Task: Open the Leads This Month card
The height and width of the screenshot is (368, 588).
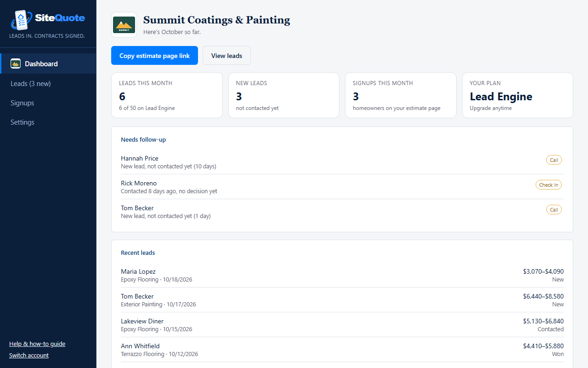Action: (x=167, y=95)
